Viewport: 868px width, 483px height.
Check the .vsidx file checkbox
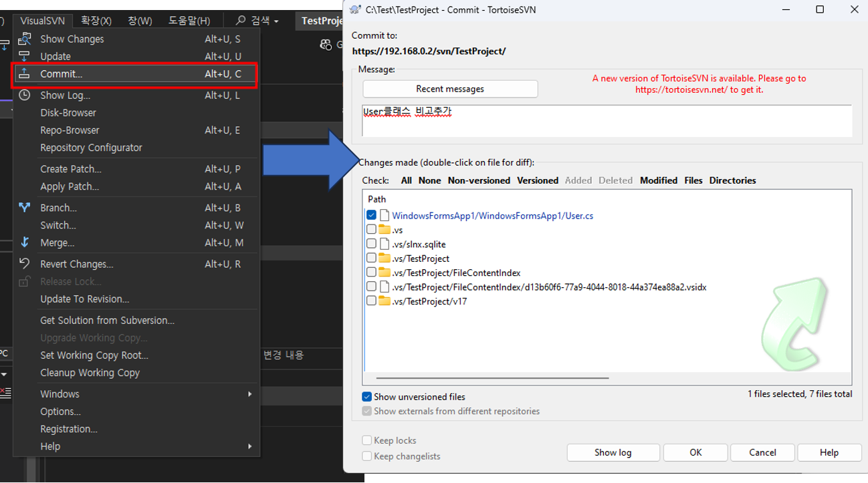371,287
